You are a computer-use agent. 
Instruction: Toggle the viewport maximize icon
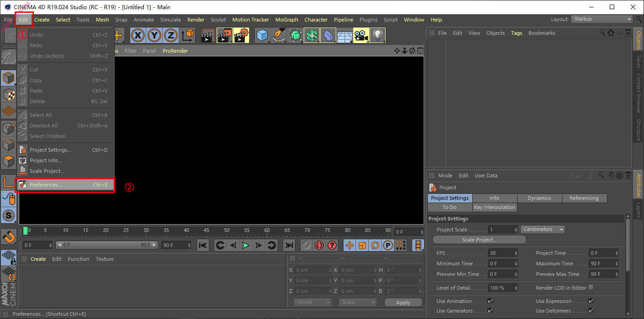click(x=420, y=51)
